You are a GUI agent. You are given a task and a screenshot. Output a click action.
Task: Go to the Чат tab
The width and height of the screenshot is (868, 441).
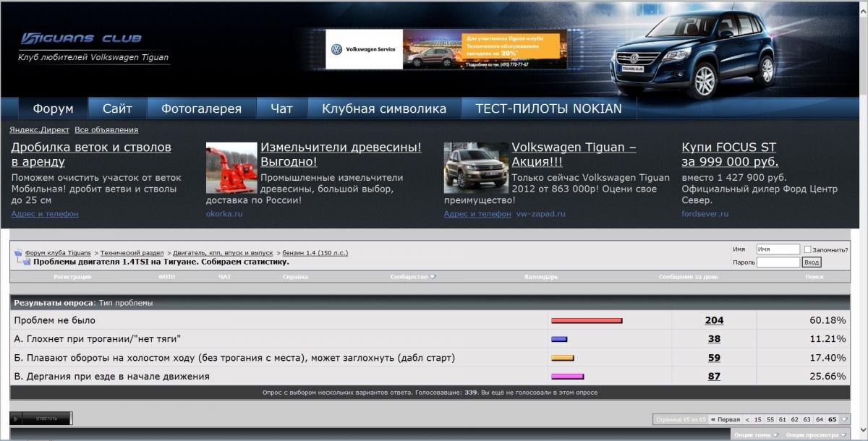tap(281, 108)
